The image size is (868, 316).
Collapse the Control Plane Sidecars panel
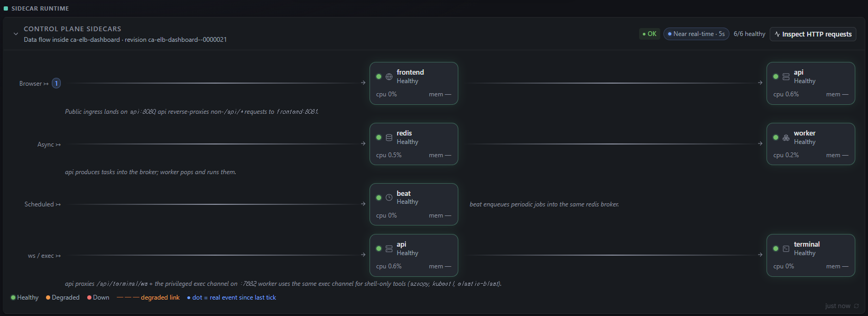16,34
